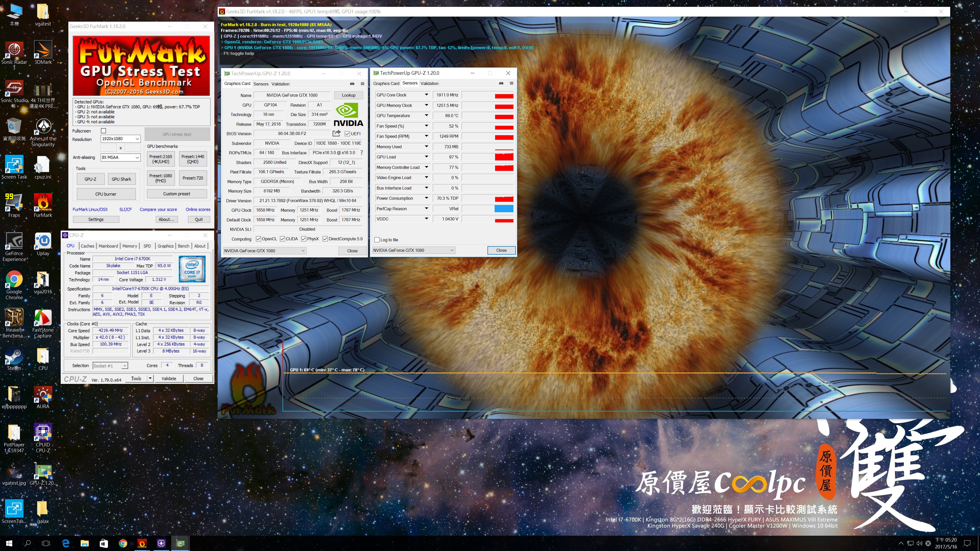Screen dimensions: 980x551
Task: Expand the Power Consumption sensor dropdown
Action: (426, 198)
